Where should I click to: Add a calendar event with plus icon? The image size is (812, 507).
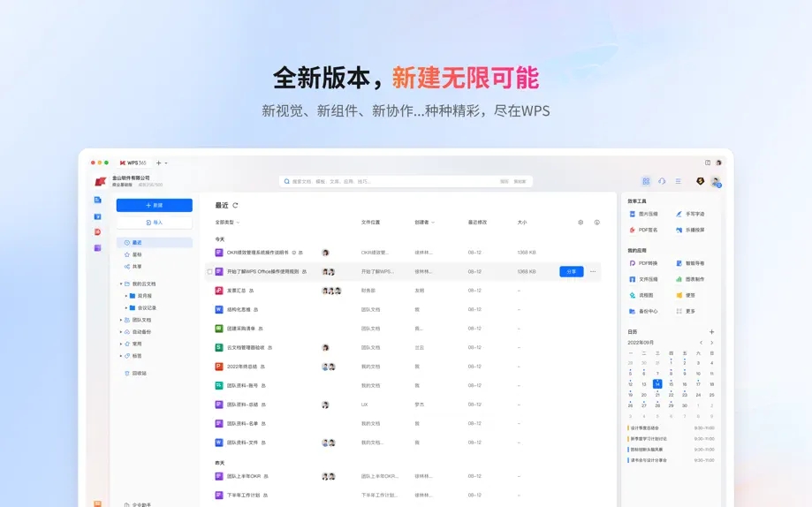(711, 332)
